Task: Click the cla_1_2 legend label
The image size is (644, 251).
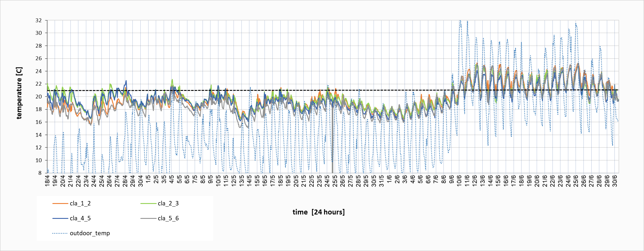Action: pyautogui.click(x=80, y=203)
